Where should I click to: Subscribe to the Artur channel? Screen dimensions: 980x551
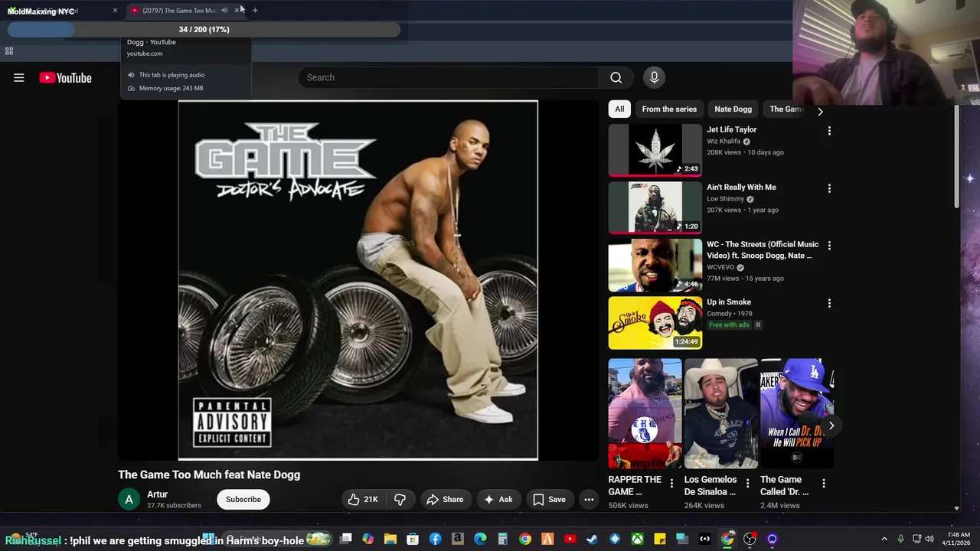[243, 499]
